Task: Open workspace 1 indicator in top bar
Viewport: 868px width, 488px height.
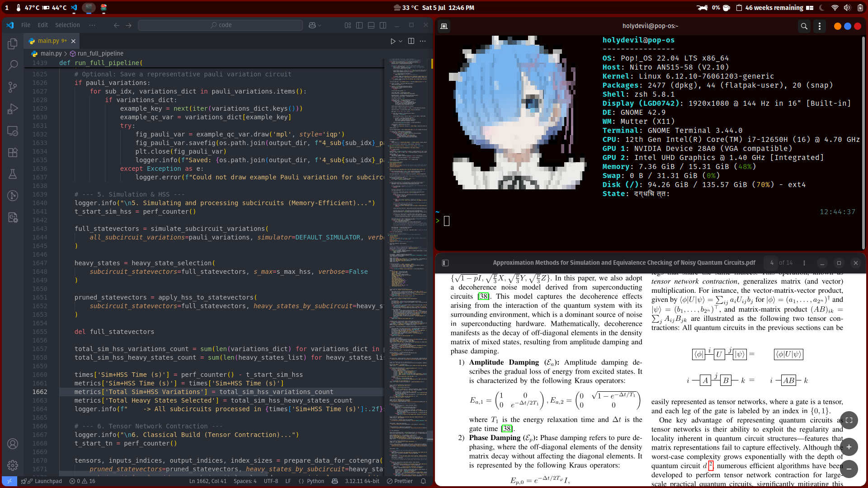Action: pos(7,8)
